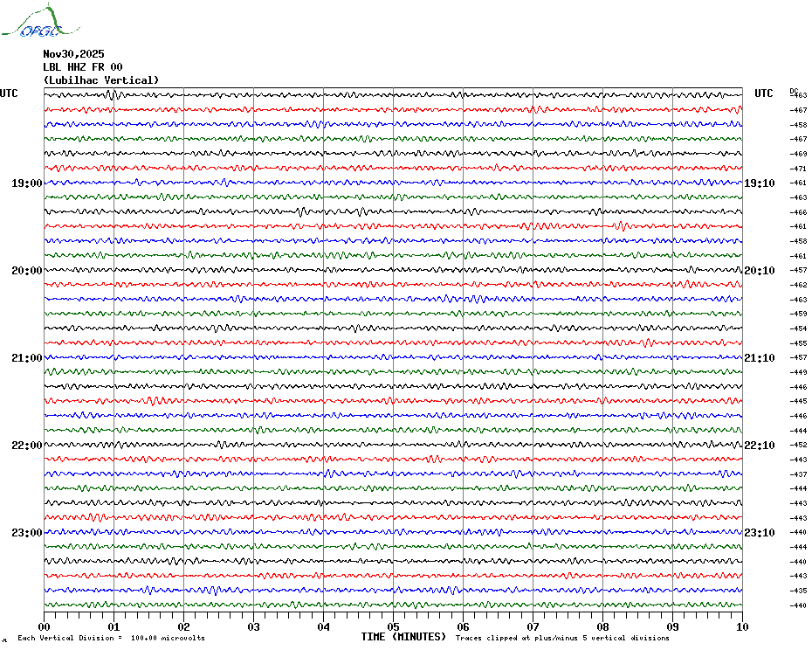
Task: Click the DC offset value -445
Action: pos(799,401)
